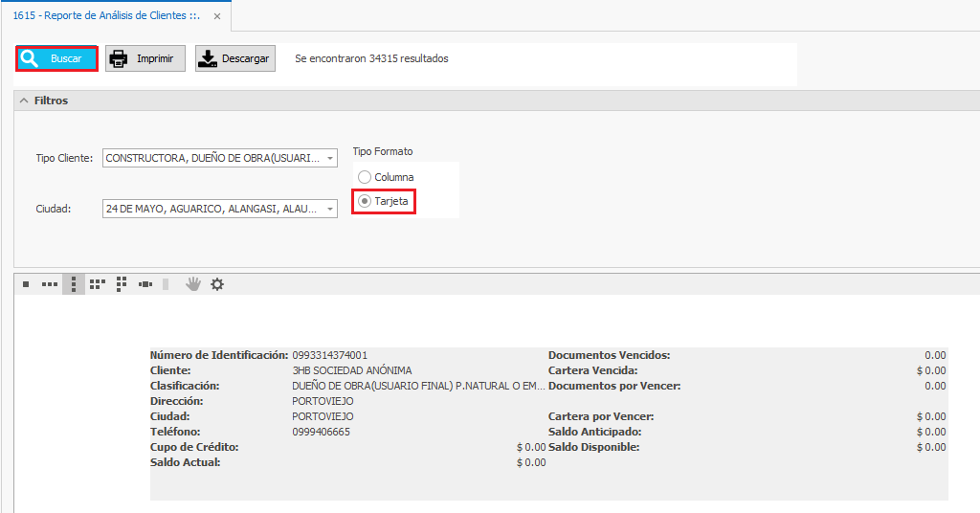Select the Tarjeta format radio button
Viewport: 980px width, 513px height.
[x=365, y=202]
